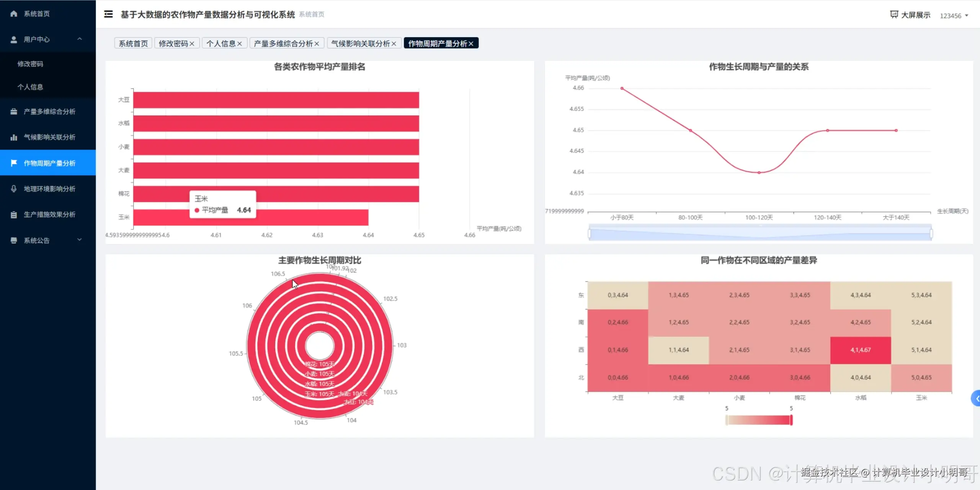Click the document icon for 生产措施效果分析
980x490 pixels.
13,214
